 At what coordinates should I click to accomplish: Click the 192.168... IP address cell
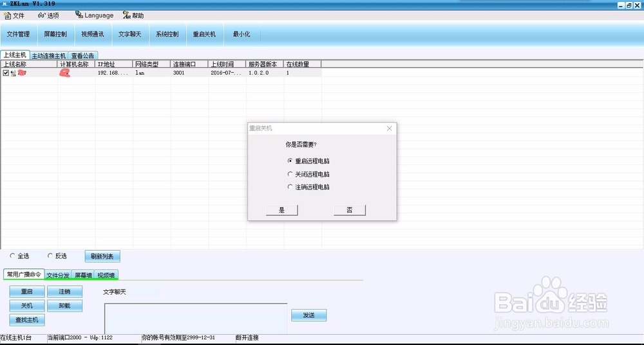tap(114, 73)
